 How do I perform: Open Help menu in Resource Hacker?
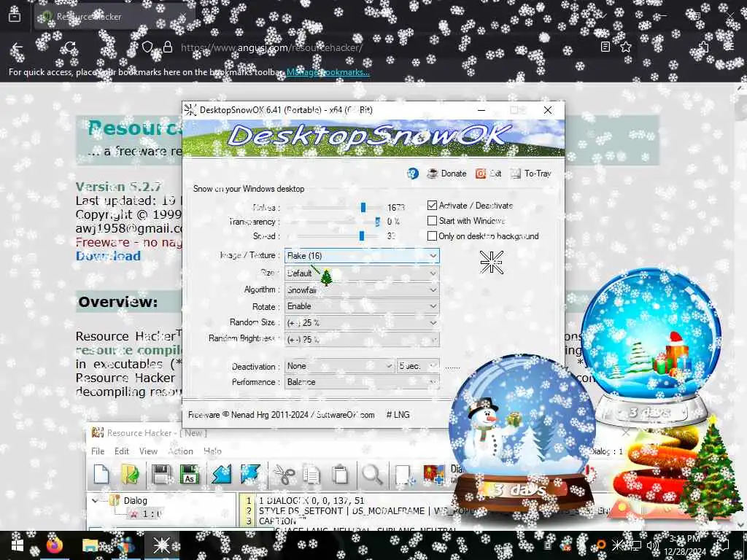click(x=212, y=451)
